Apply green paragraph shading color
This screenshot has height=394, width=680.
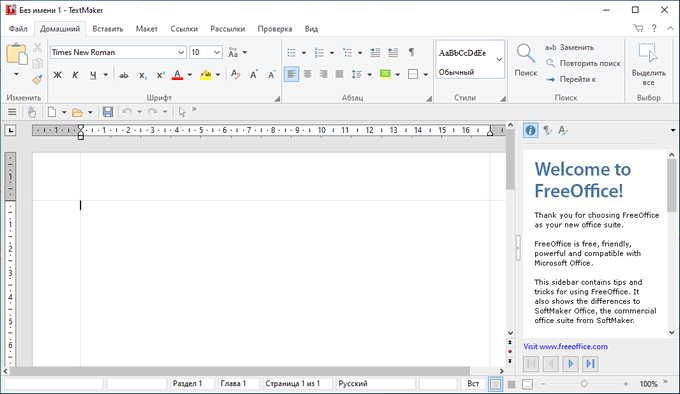pyautogui.click(x=385, y=74)
